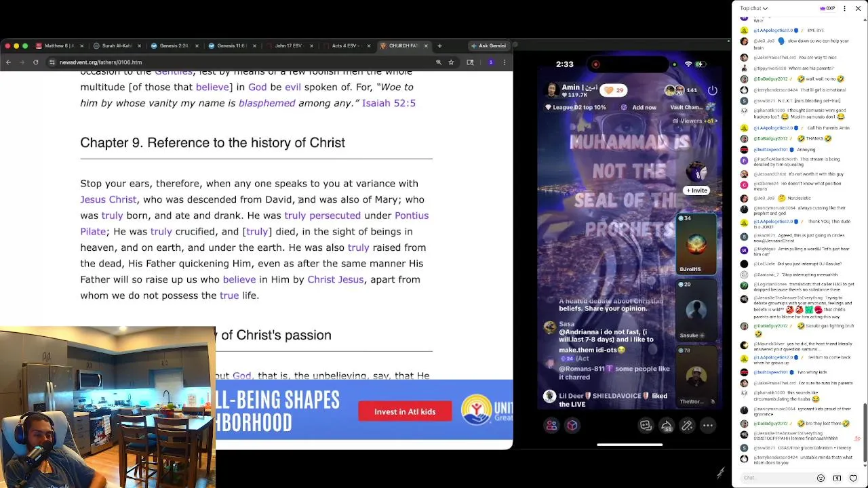
Task: Select the TheWor... guest tile
Action: click(696, 376)
